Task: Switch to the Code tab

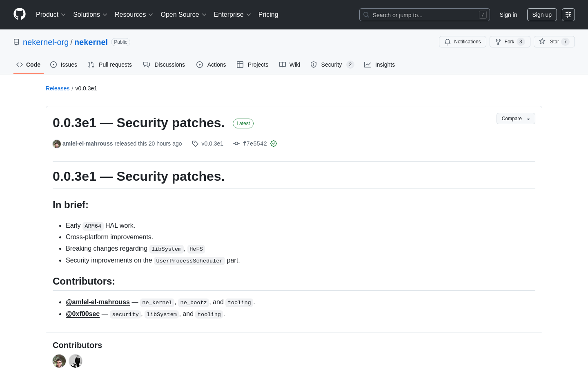Action: (x=29, y=65)
